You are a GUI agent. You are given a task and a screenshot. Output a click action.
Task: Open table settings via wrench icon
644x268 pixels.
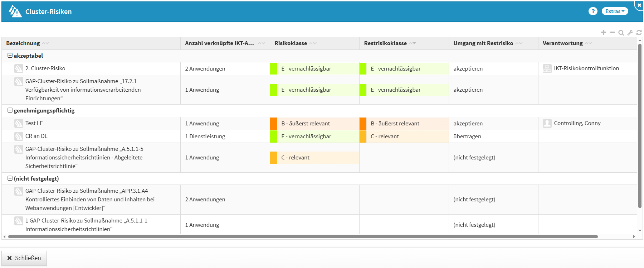630,33
